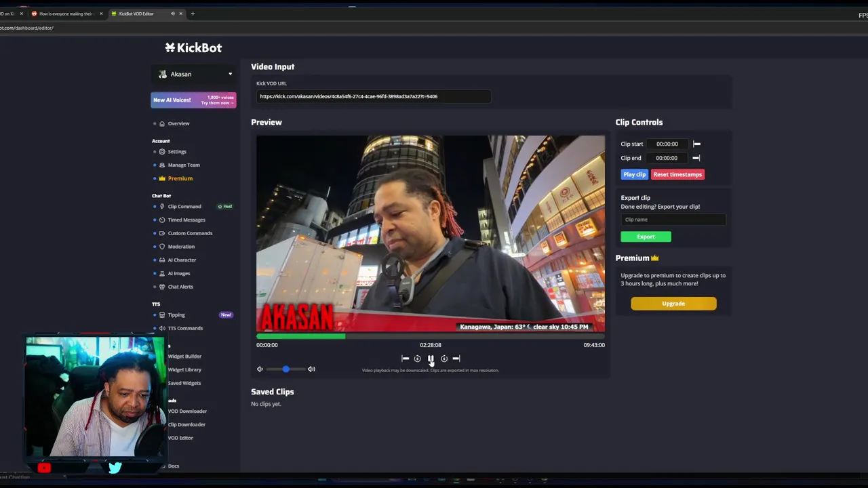
Task: Click the video preview frame
Action: pyautogui.click(x=431, y=234)
